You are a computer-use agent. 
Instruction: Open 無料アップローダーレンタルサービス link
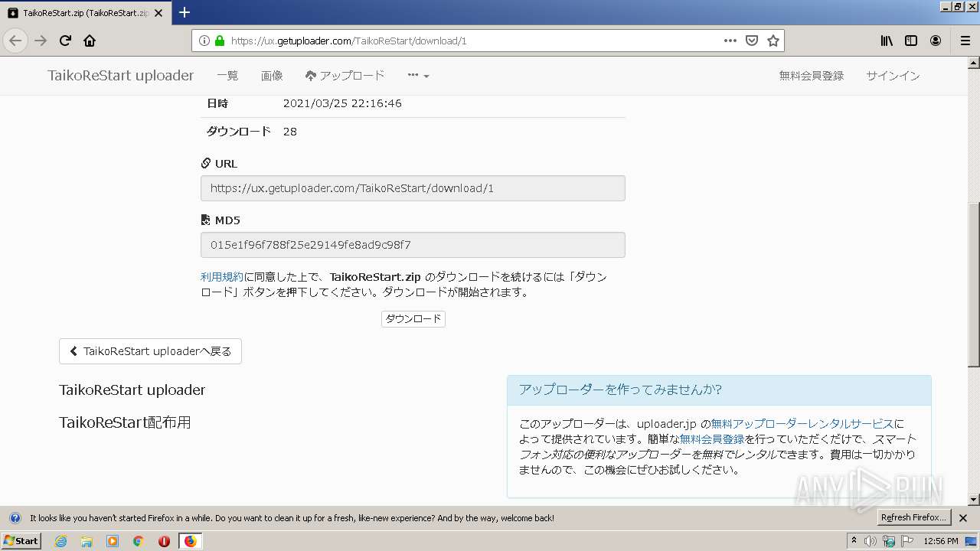click(802, 423)
